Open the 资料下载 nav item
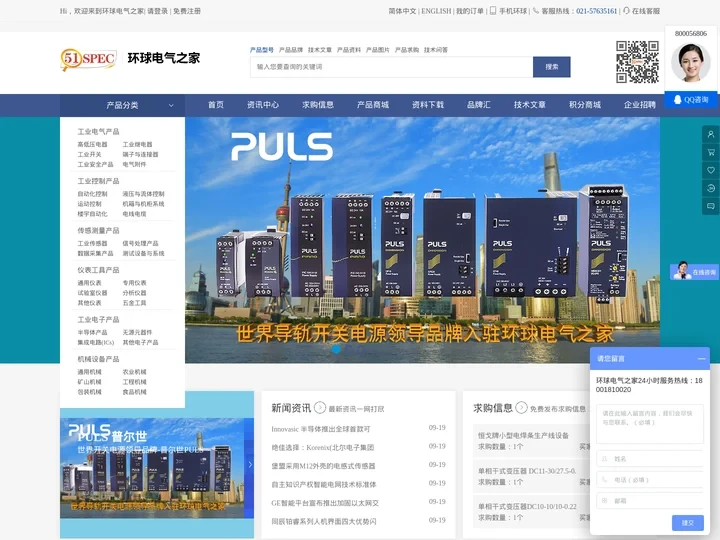The image size is (720, 540). coord(428,105)
